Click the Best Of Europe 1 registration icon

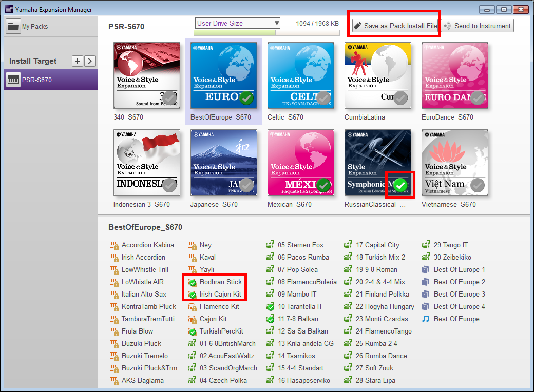[x=426, y=269]
